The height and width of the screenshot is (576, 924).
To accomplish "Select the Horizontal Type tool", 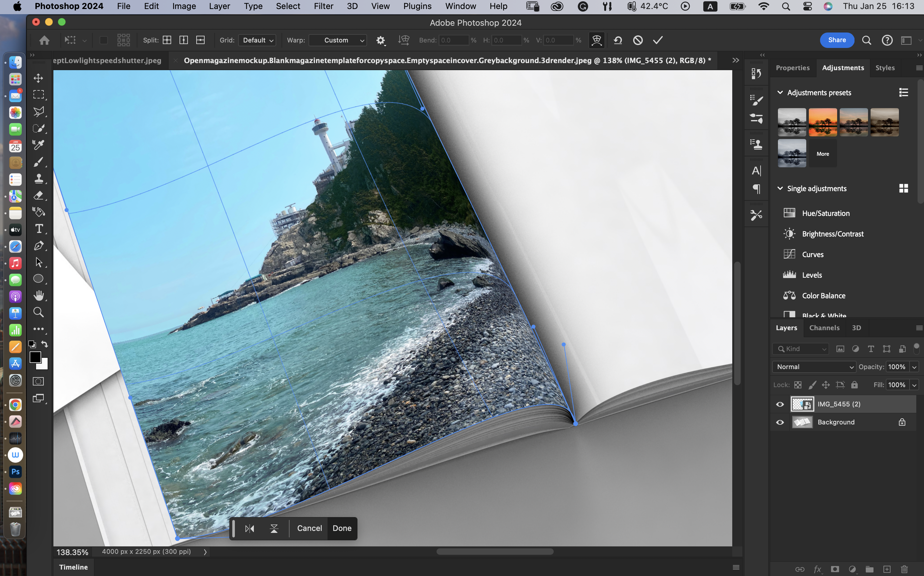I will click(39, 228).
